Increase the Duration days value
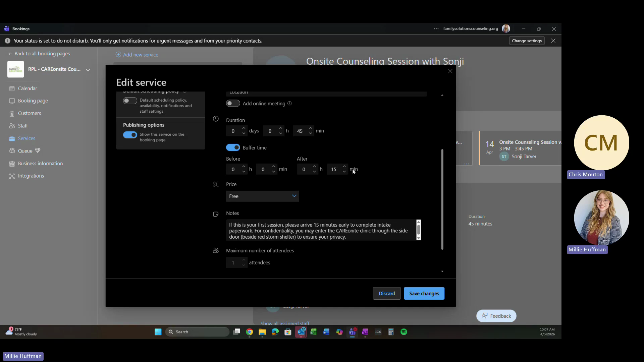Screen dimensions: 644x362 coord(244,128)
